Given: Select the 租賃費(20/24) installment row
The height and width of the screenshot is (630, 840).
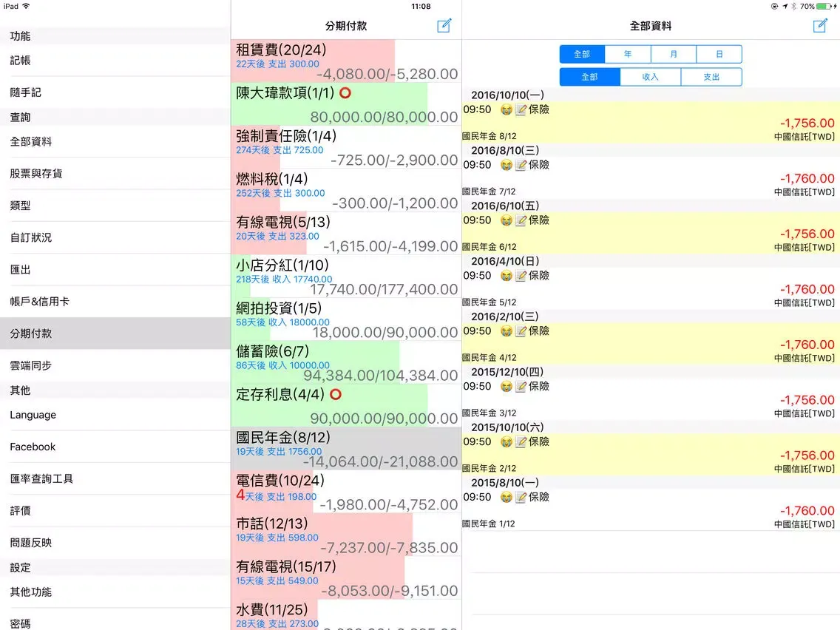Looking at the screenshot, I should (x=346, y=61).
